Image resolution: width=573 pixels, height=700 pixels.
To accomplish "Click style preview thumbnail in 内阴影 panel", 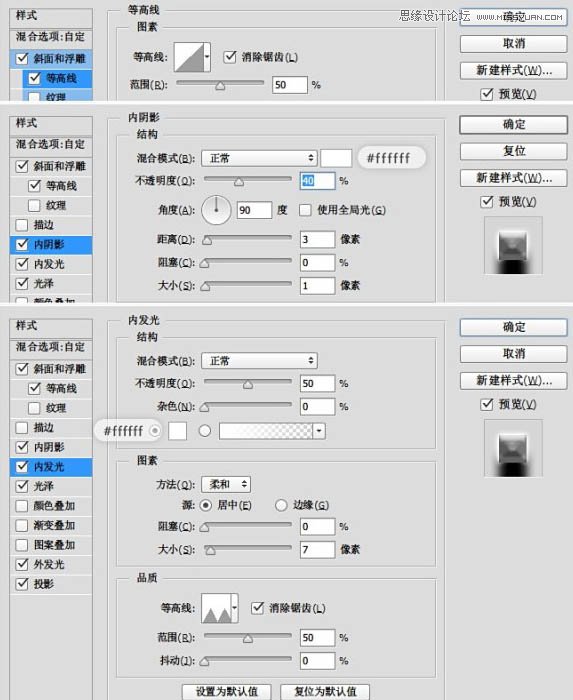I will (513, 245).
